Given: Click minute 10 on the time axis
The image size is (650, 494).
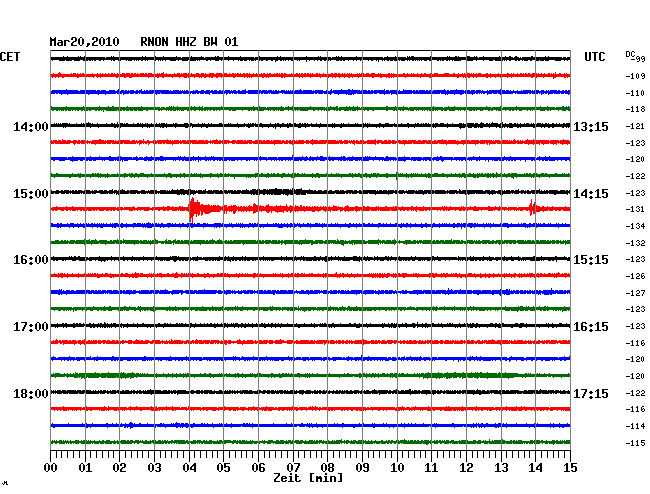Looking at the screenshot, I should (x=397, y=468).
